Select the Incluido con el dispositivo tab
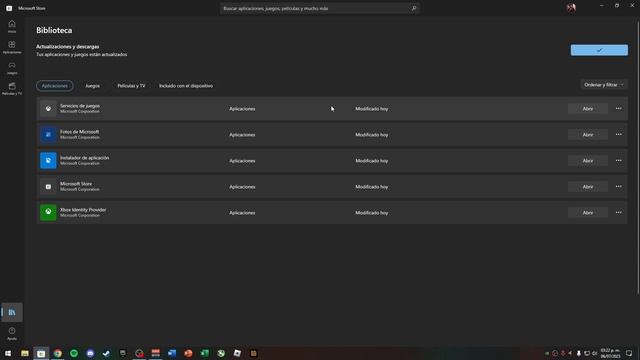The image size is (640, 360). coord(186,86)
